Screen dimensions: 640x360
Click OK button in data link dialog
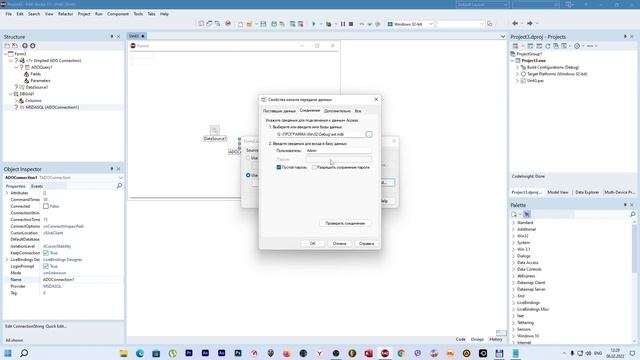pyautogui.click(x=313, y=244)
